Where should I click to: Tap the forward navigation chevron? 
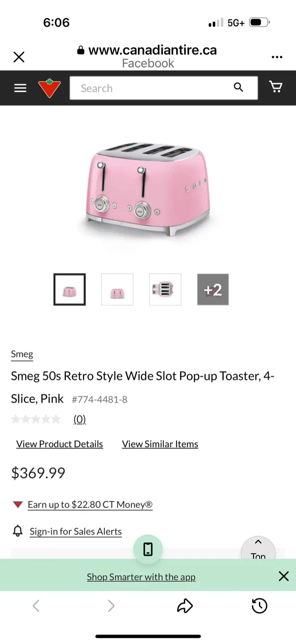[x=111, y=606]
